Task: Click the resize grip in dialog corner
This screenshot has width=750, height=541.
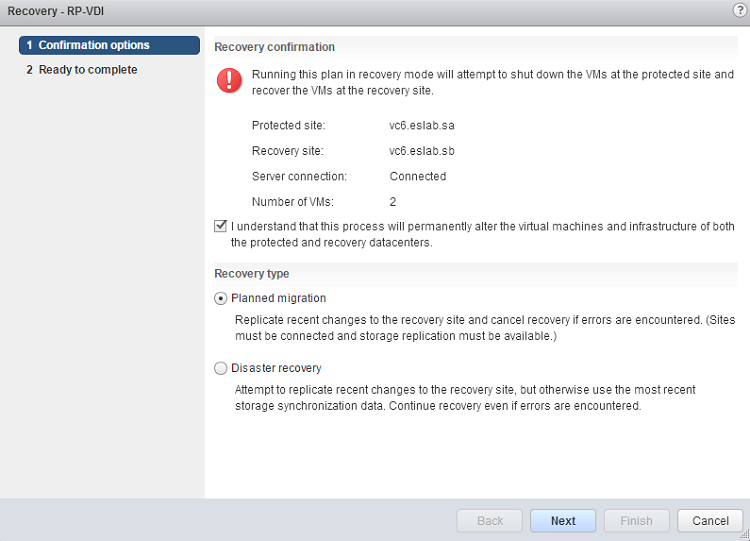Action: pyautogui.click(x=743, y=535)
